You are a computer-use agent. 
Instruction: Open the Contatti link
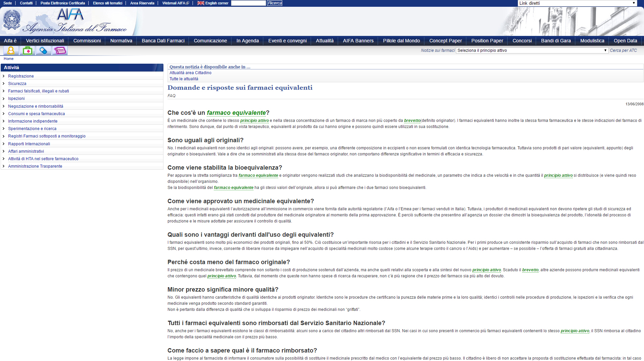point(26,3)
